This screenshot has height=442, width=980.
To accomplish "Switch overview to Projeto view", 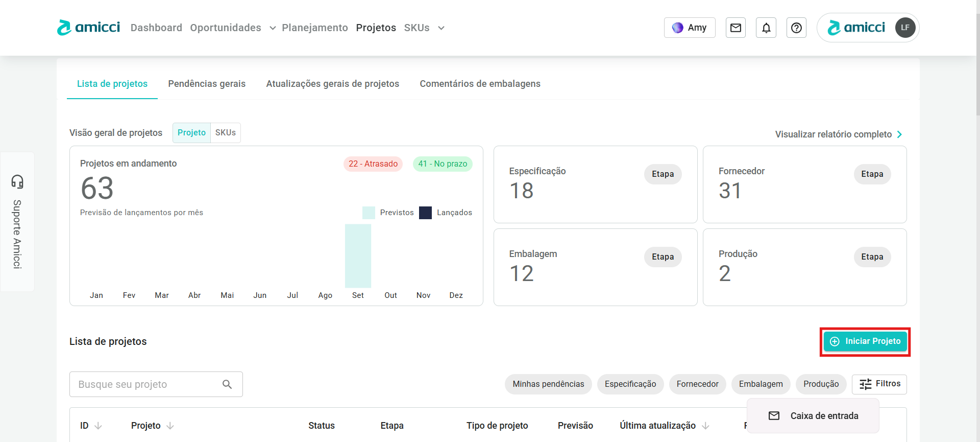I will (x=191, y=133).
